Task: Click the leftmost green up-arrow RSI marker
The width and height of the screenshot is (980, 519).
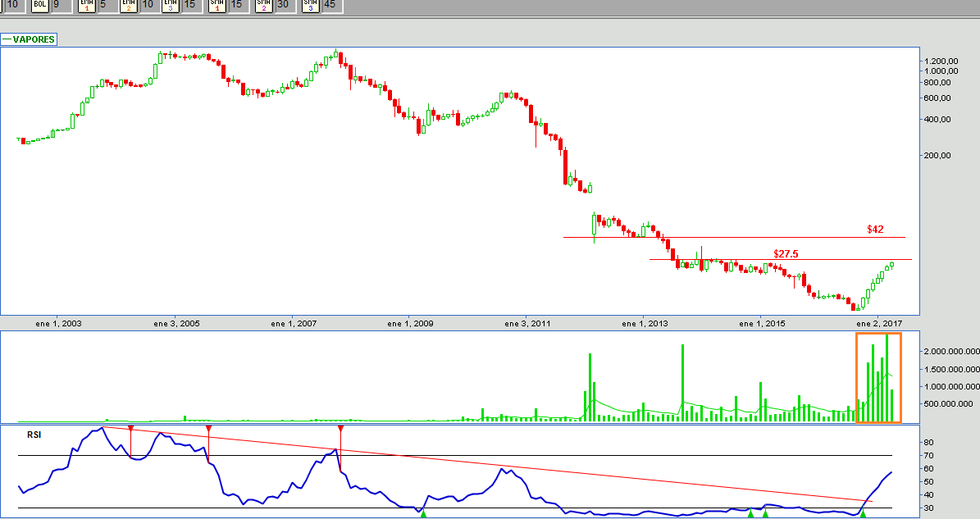Action: (423, 512)
